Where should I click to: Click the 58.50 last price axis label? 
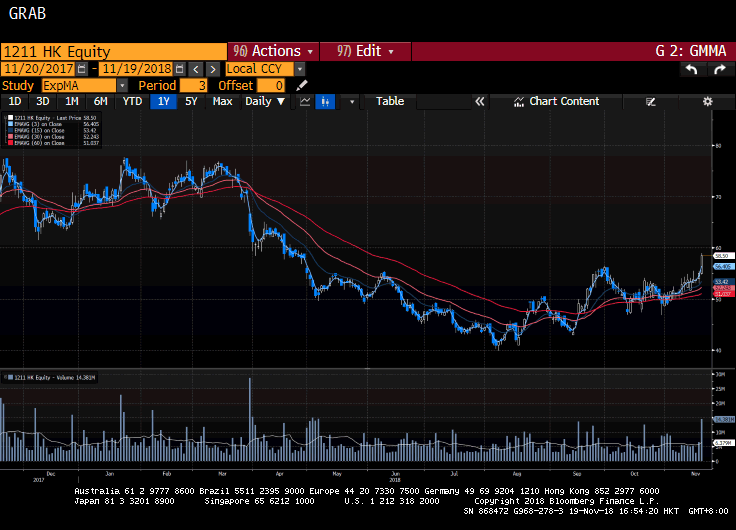click(723, 256)
